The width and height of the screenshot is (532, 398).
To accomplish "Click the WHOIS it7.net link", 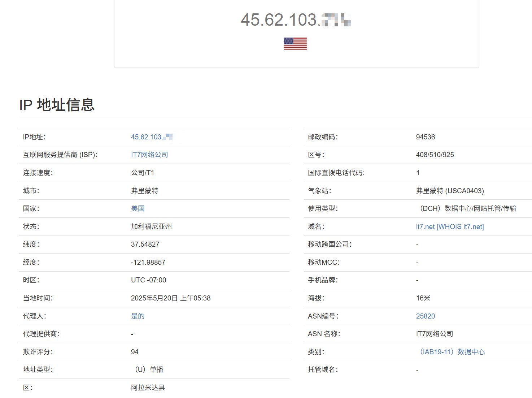I will tap(461, 227).
